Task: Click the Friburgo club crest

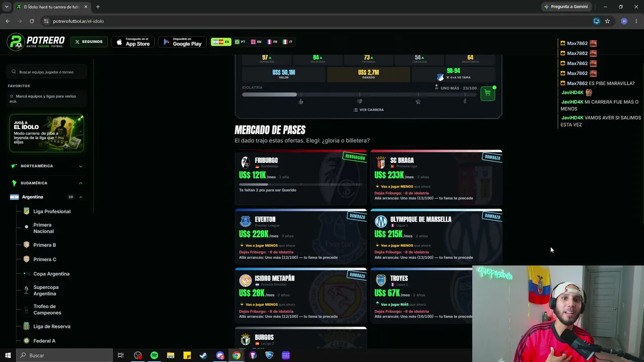Action: point(245,162)
